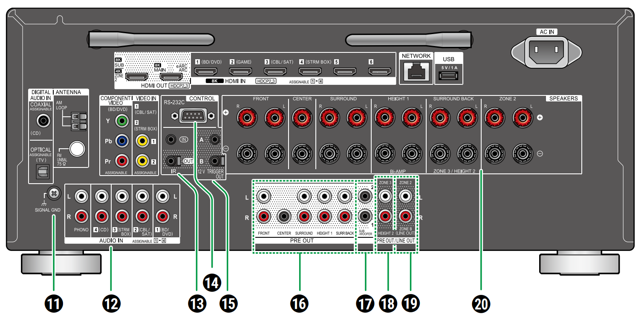Select the SUBWOOFER 1 pre out jack
The width and height of the screenshot is (644, 320).
coord(364,216)
